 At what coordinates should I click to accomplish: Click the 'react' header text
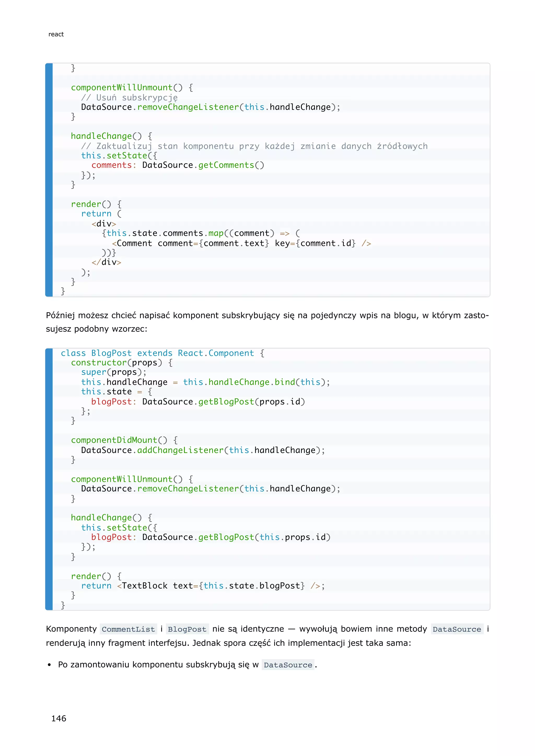tap(56, 34)
